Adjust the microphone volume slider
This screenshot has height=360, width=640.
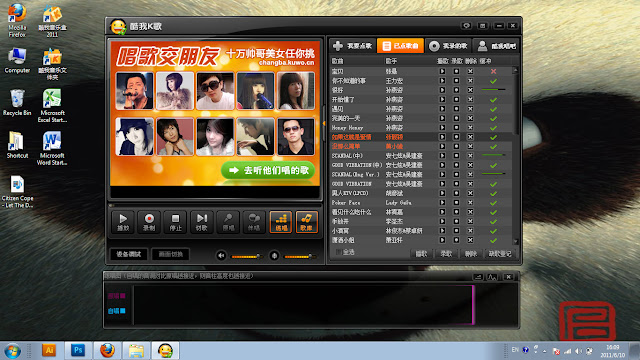[299, 256]
